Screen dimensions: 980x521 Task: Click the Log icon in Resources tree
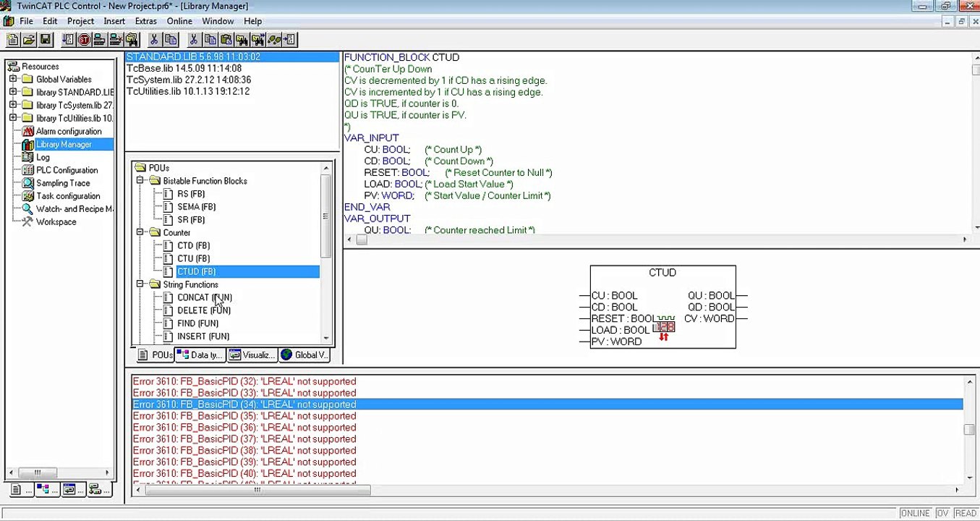[28, 157]
